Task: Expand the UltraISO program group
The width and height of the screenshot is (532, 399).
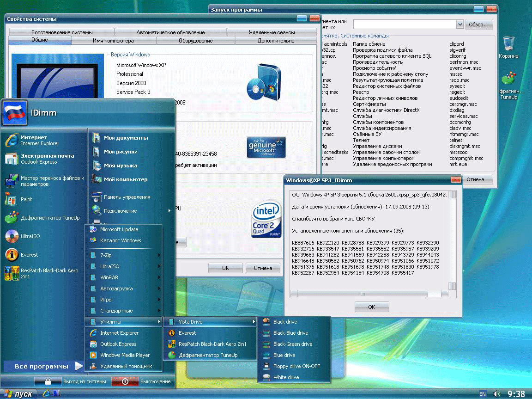Action: [x=123, y=267]
